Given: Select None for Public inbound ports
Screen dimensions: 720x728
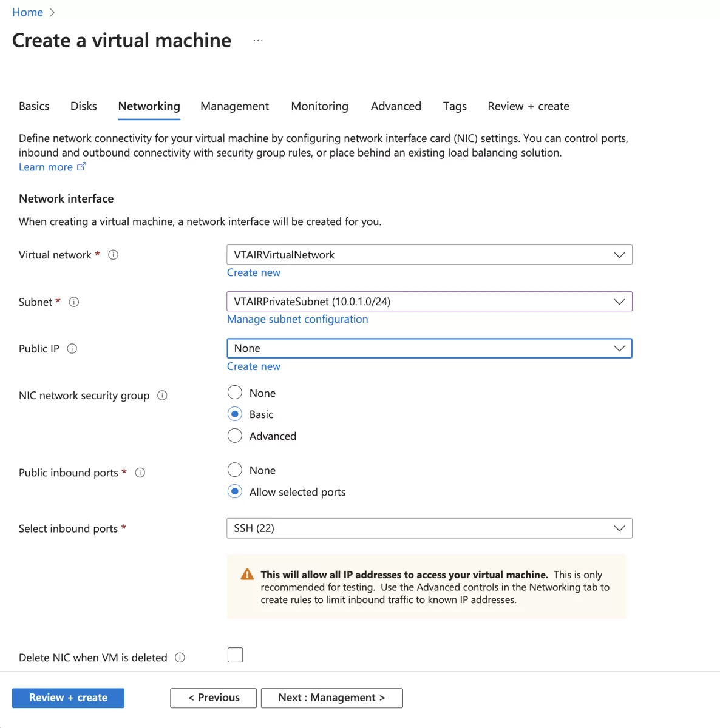Looking at the screenshot, I should pyautogui.click(x=234, y=470).
